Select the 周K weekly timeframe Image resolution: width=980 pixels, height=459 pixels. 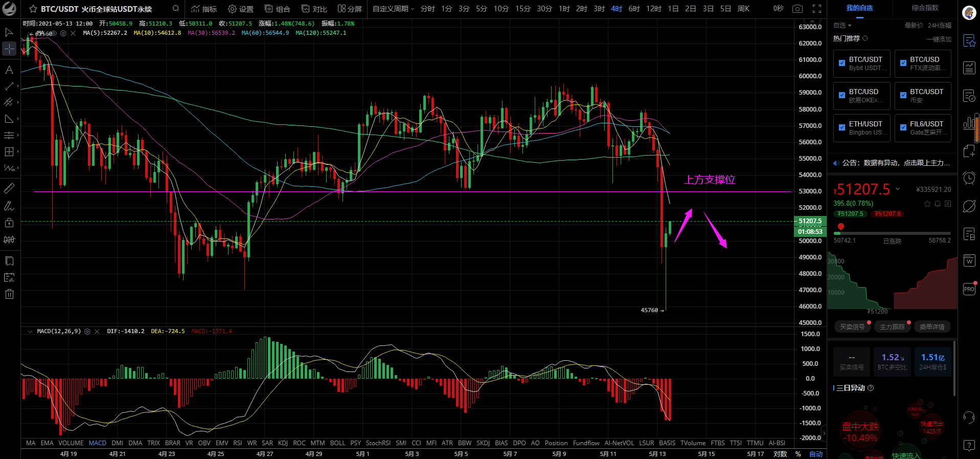[x=743, y=9]
